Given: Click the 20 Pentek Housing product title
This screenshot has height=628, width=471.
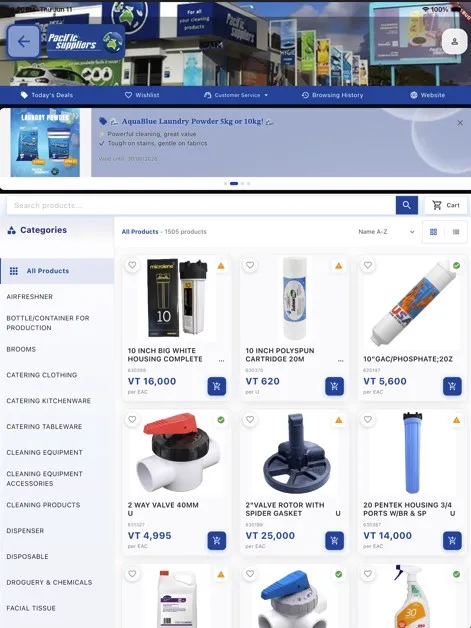Looking at the screenshot, I should pos(407,509).
